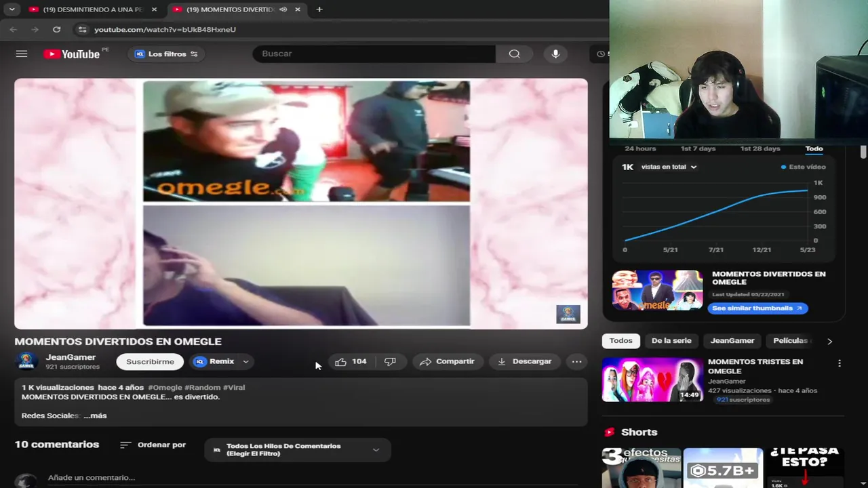Open the 3 efectos Short thumbnail
Viewport: 868px width, 488px height.
[641, 468]
